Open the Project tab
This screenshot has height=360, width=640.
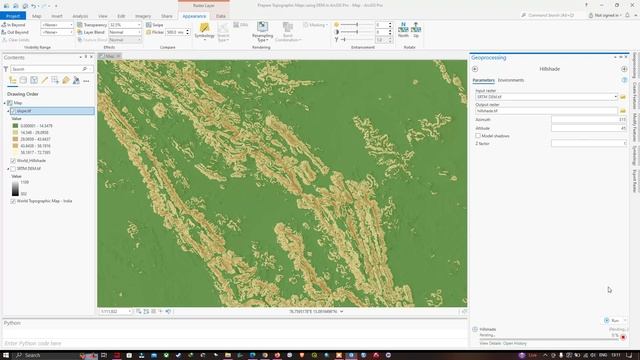[x=13, y=16]
